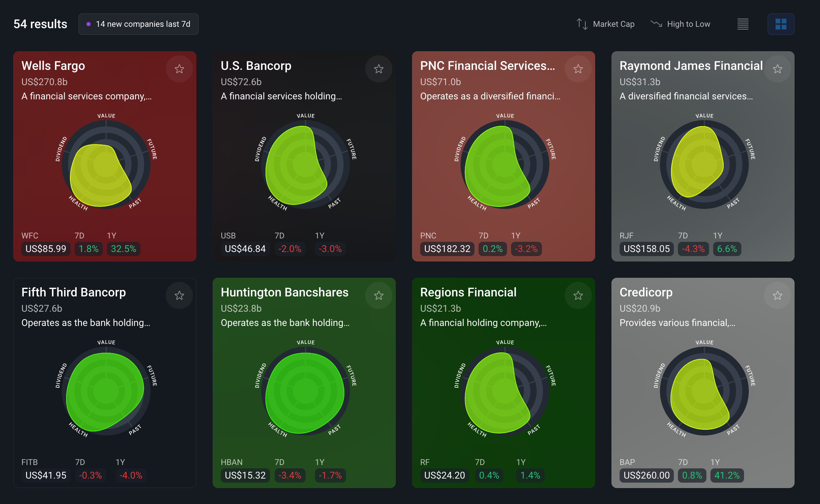The height and width of the screenshot is (504, 820).
Task: Click the Fifth Third Bancorp snowflake chart
Action: [106, 391]
